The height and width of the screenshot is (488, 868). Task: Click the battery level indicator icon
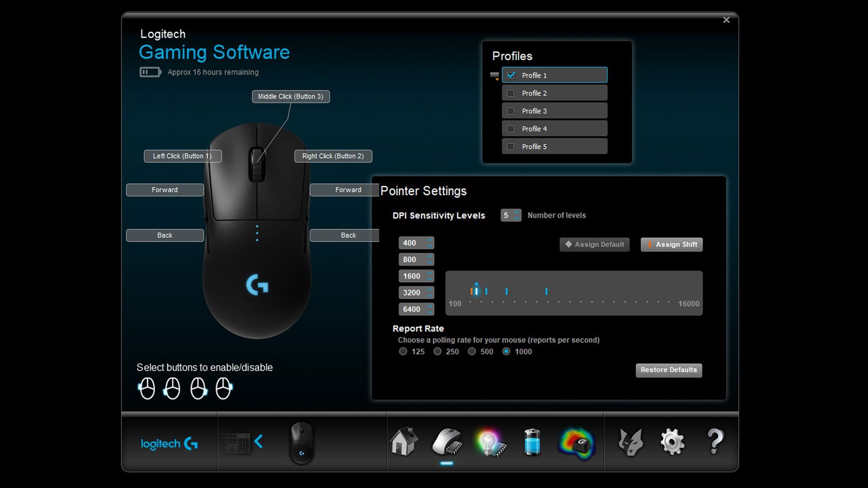[150, 72]
